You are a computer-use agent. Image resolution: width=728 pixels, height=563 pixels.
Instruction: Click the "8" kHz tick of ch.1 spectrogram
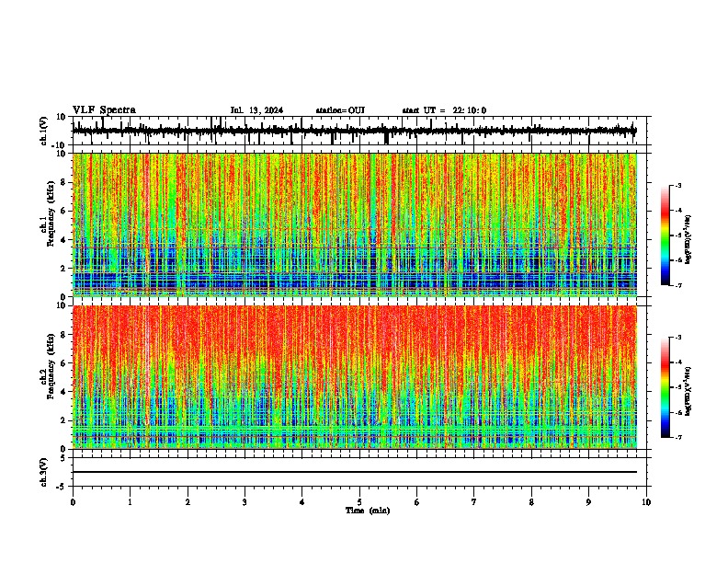click(63, 182)
